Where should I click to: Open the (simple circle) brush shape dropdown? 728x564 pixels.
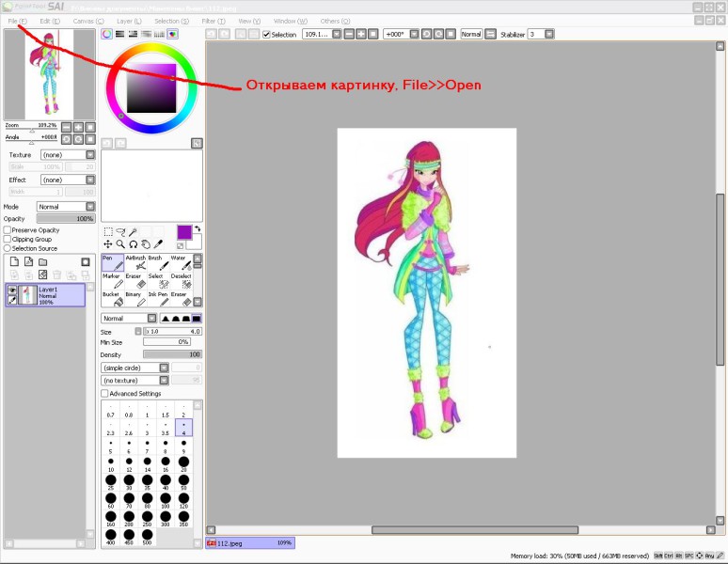tap(164, 368)
